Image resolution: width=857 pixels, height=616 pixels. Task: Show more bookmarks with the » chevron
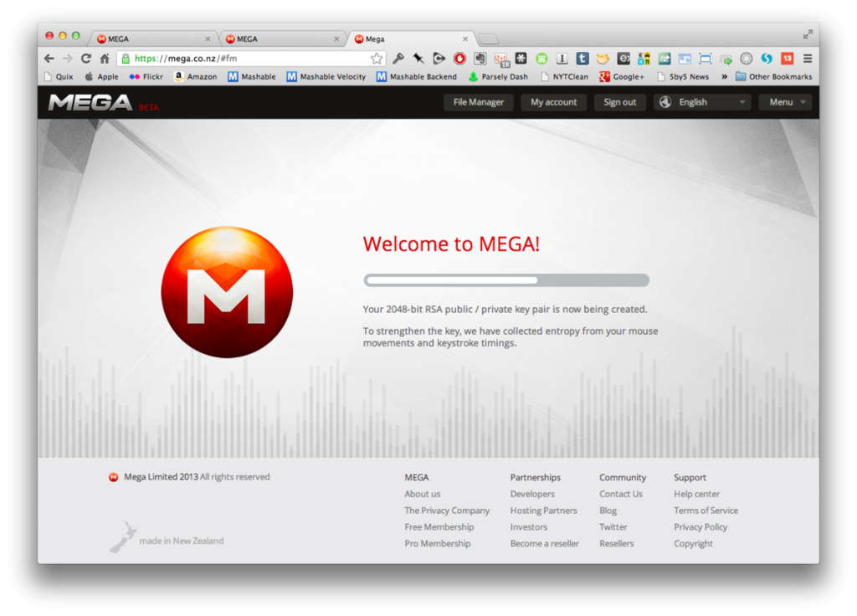[x=724, y=76]
